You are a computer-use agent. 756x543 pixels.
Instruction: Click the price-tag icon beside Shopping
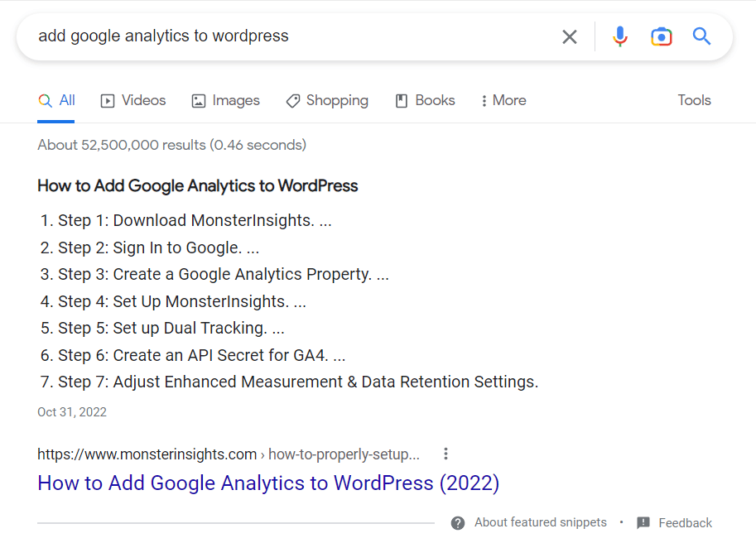292,100
